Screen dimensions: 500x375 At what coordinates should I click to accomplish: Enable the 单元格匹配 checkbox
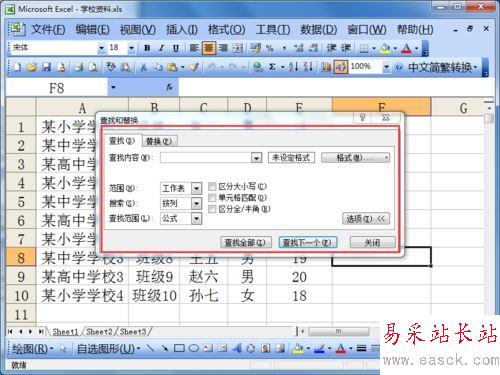[x=212, y=198]
